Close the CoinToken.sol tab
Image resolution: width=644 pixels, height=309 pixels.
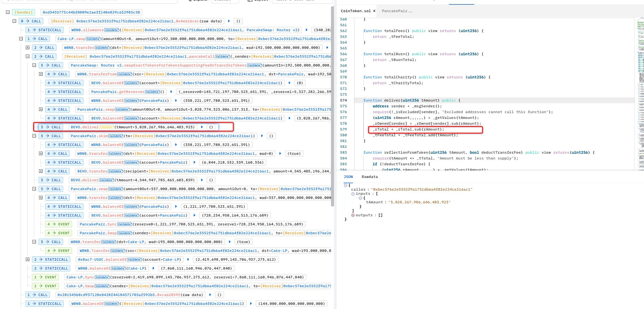tap(374, 11)
